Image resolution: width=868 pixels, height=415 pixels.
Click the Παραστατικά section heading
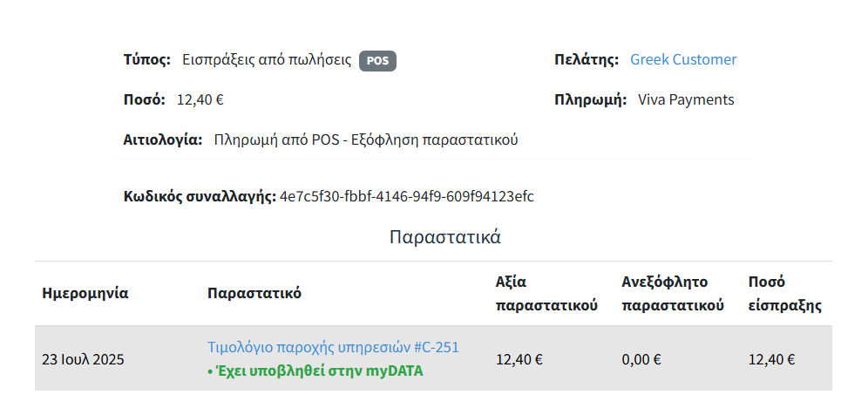pyautogui.click(x=445, y=237)
